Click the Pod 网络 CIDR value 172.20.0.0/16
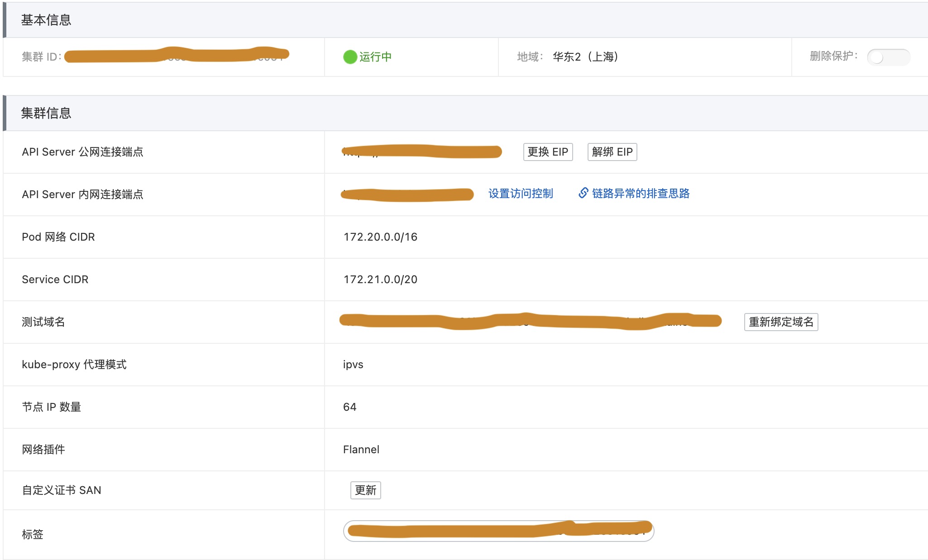The width and height of the screenshot is (928, 560). [x=380, y=237]
